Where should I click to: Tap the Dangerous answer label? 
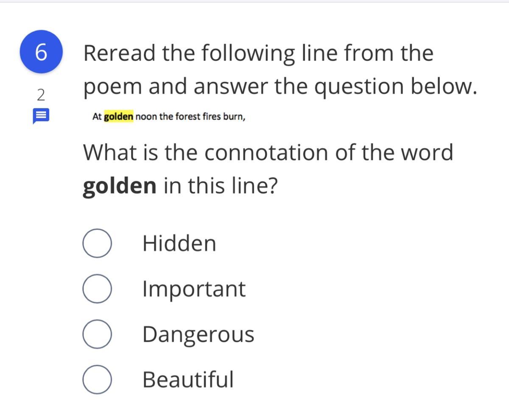pos(198,334)
